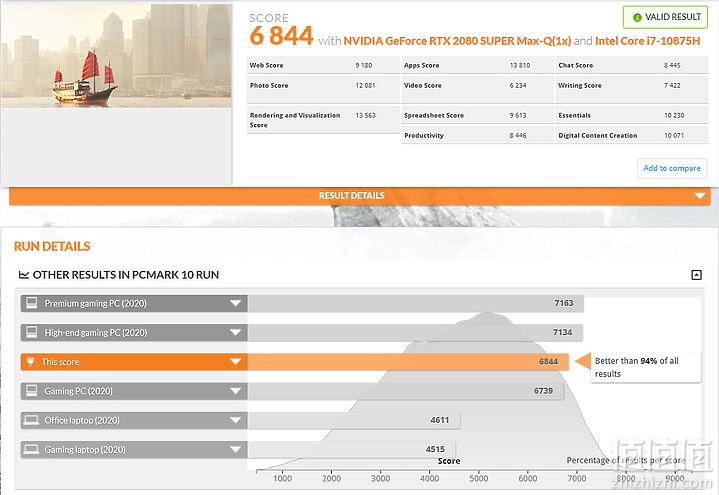Click the Apps Score value 13 810

coord(520,66)
